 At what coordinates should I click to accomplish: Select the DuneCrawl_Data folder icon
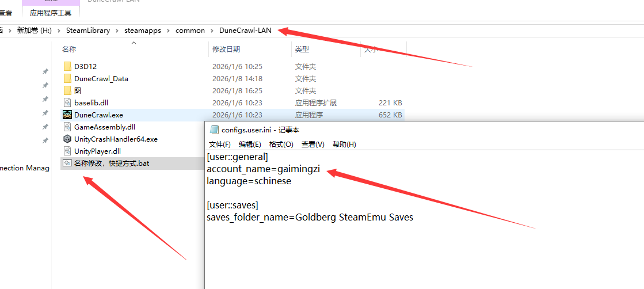point(67,78)
